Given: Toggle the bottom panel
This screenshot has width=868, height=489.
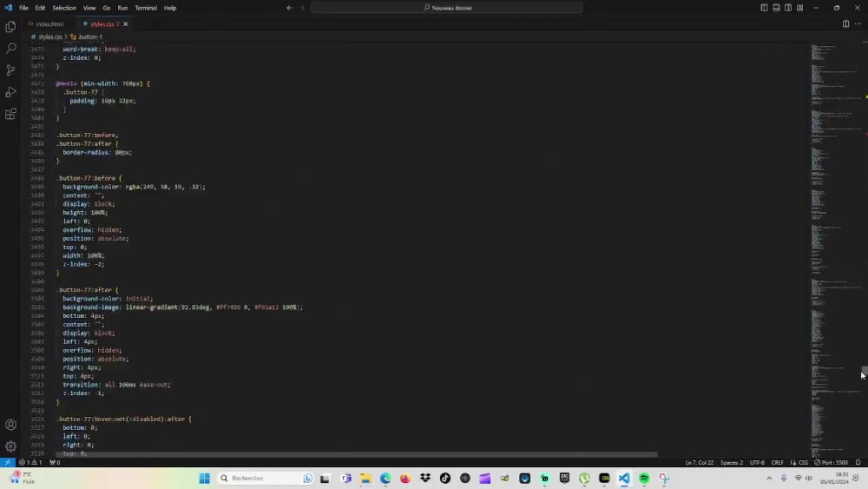Looking at the screenshot, I should click(x=776, y=8).
